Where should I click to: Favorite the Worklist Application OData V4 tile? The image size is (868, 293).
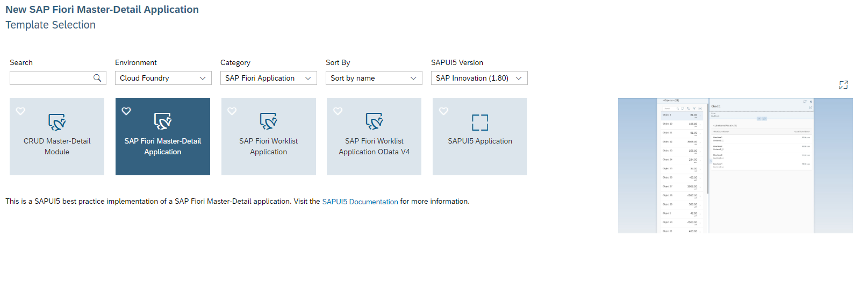[338, 111]
